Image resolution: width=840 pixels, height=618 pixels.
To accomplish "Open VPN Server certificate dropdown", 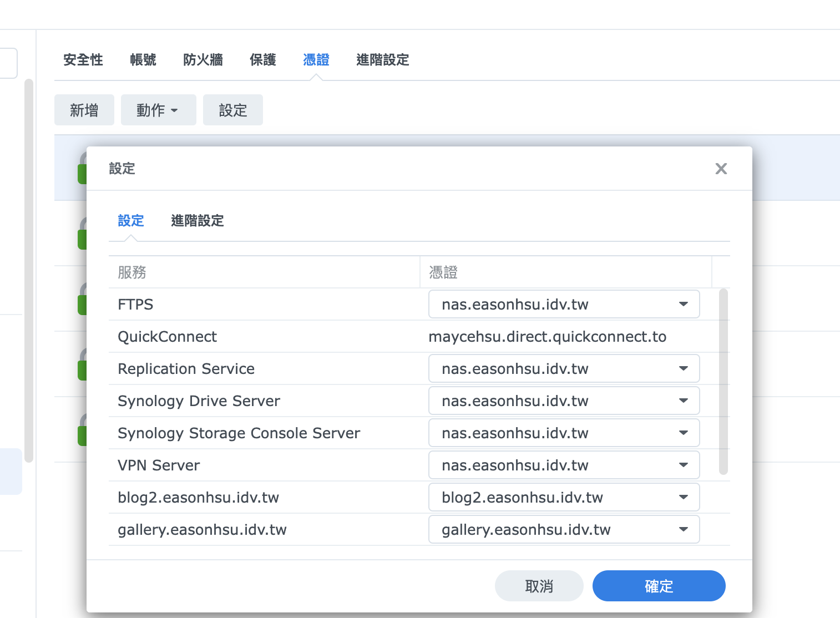I will (x=564, y=465).
